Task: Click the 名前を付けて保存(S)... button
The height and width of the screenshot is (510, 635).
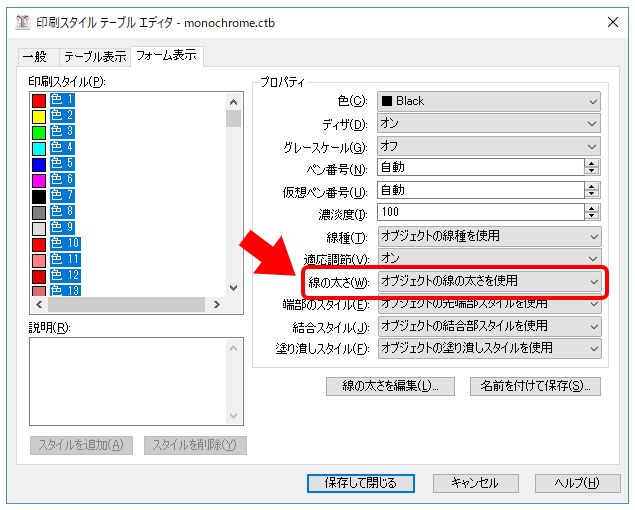Action: [x=535, y=386]
